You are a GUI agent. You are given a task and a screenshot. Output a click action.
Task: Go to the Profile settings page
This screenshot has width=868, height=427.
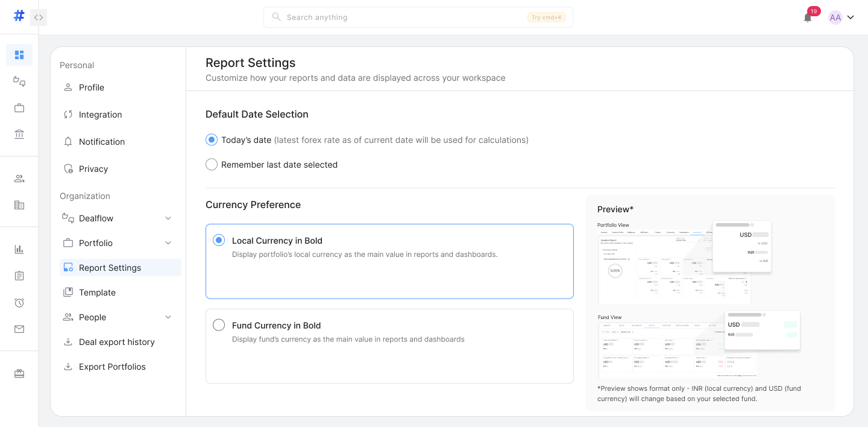[92, 87]
